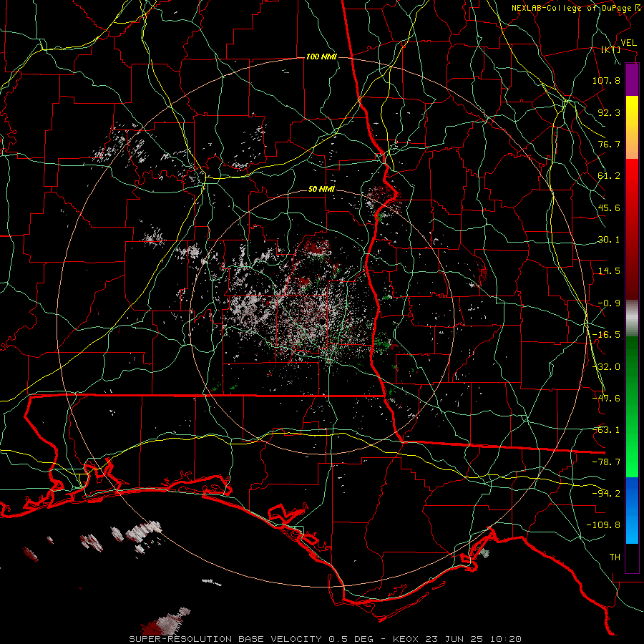Click the -94.2 velocity scale value
The width and height of the screenshot is (644, 644).
click(x=606, y=494)
